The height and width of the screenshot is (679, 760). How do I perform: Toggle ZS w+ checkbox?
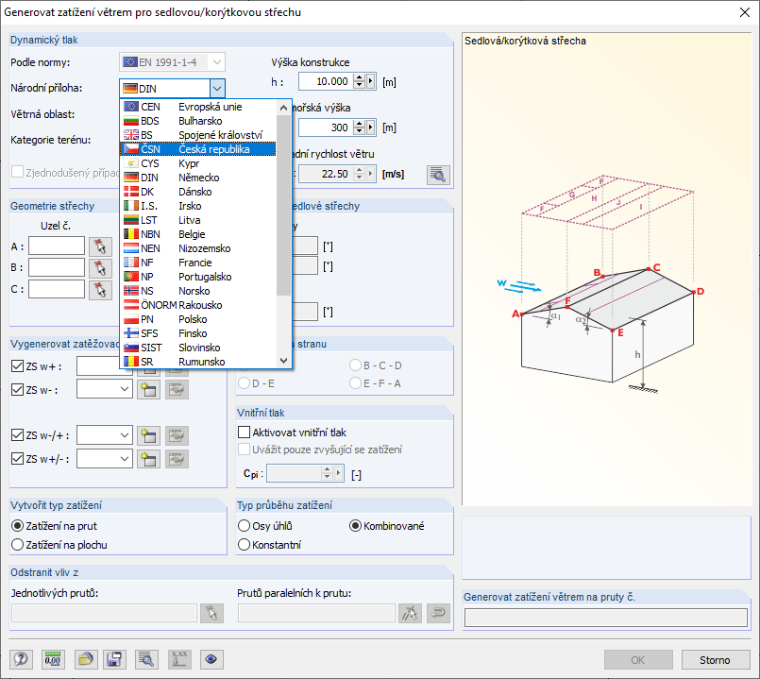[17, 366]
